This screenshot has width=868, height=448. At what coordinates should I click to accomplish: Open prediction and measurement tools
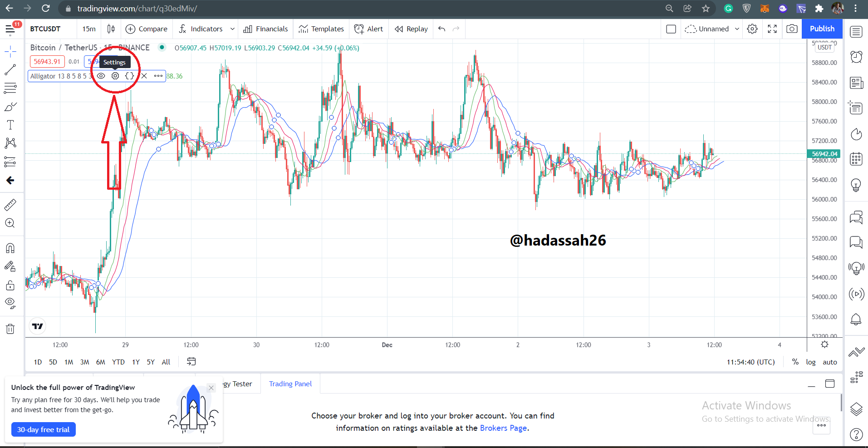click(10, 162)
